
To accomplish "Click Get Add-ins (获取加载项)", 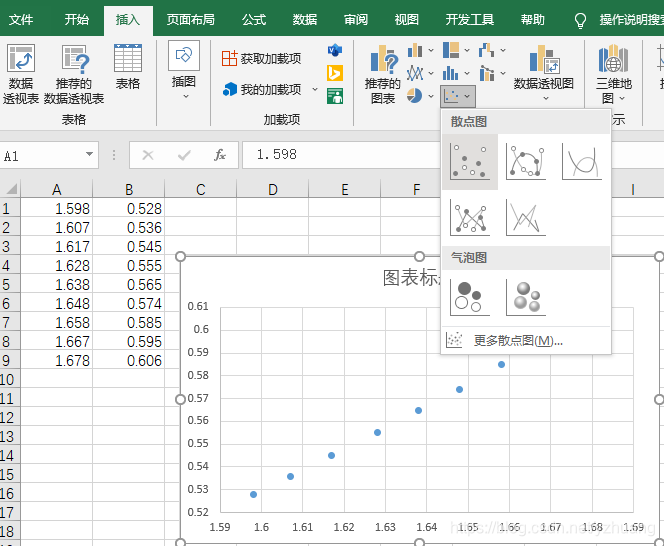I will (261, 58).
